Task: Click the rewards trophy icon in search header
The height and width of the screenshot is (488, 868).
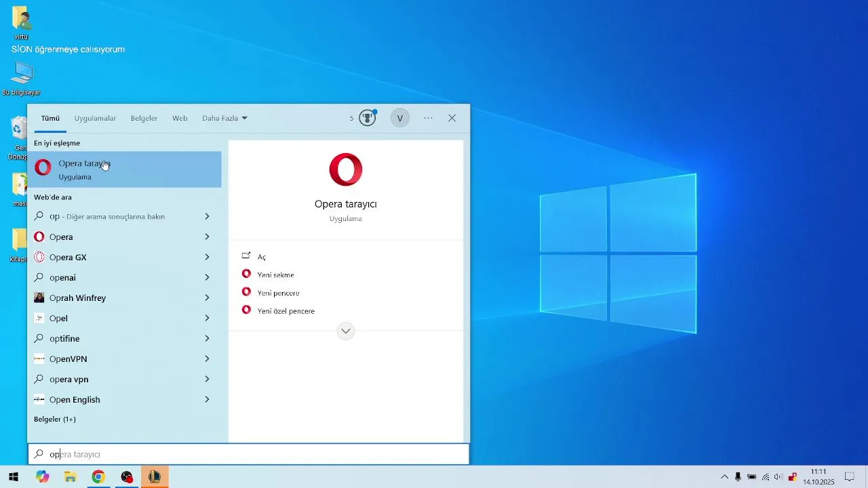Action: point(368,118)
